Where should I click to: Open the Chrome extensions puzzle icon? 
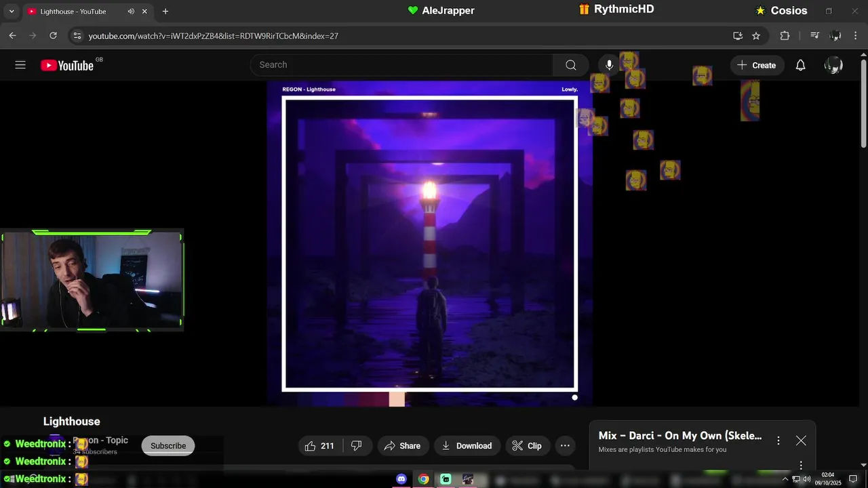click(x=785, y=35)
